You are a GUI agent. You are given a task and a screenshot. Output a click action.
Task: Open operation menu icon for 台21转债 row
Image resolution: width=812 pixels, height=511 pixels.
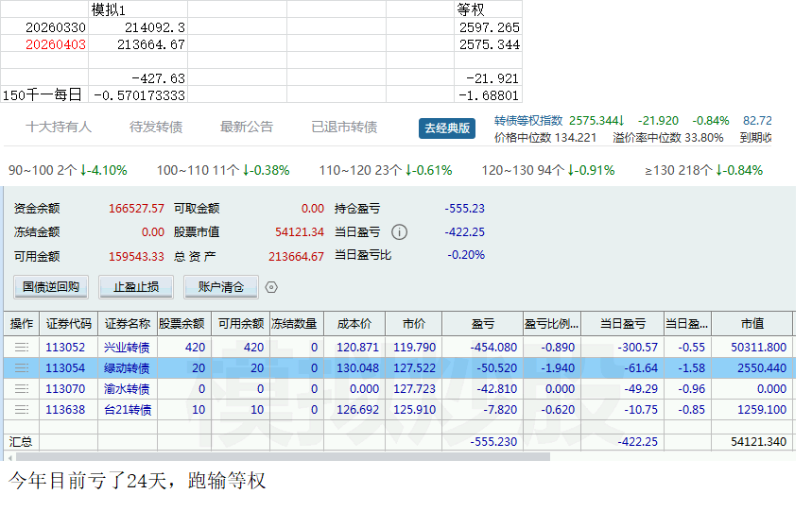(x=21, y=410)
